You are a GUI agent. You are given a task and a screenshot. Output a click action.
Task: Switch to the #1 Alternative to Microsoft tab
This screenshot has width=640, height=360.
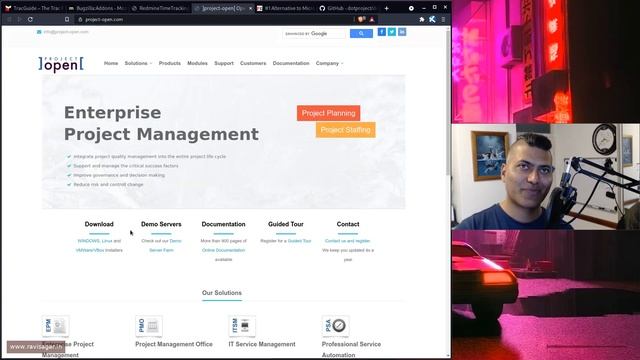[x=285, y=8]
